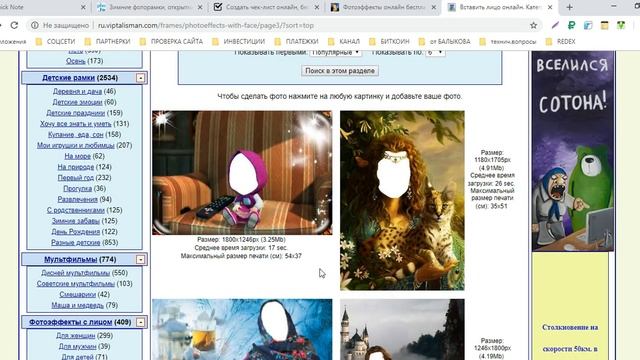Screen dimensions: 640x360
Task: Open the blue square extension icon
Action: click(588, 25)
